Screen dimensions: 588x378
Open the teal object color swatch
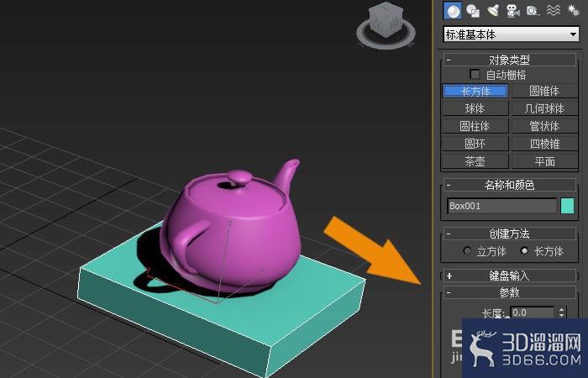pos(567,206)
